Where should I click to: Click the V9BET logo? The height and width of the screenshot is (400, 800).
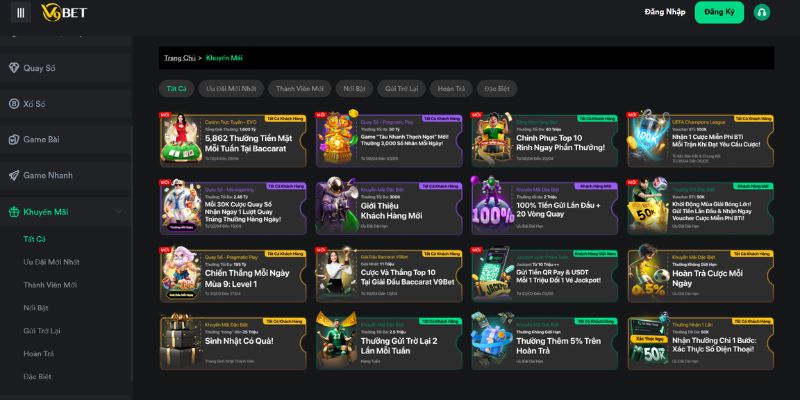(x=64, y=12)
